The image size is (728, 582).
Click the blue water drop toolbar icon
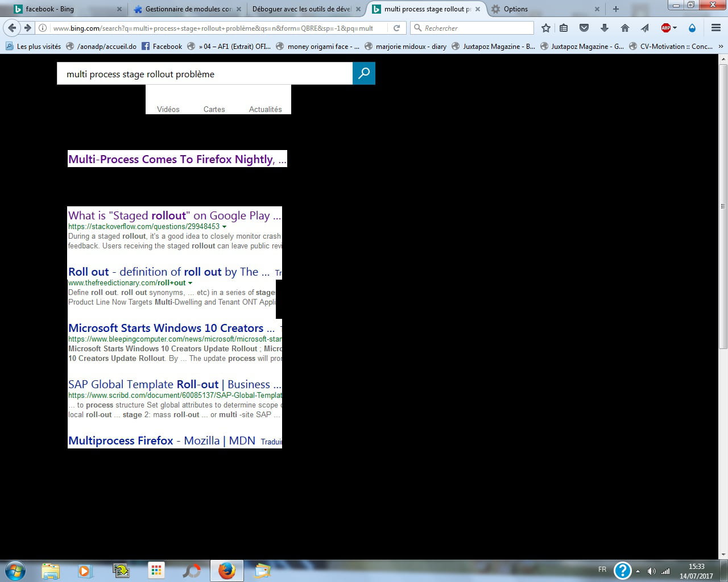point(692,28)
